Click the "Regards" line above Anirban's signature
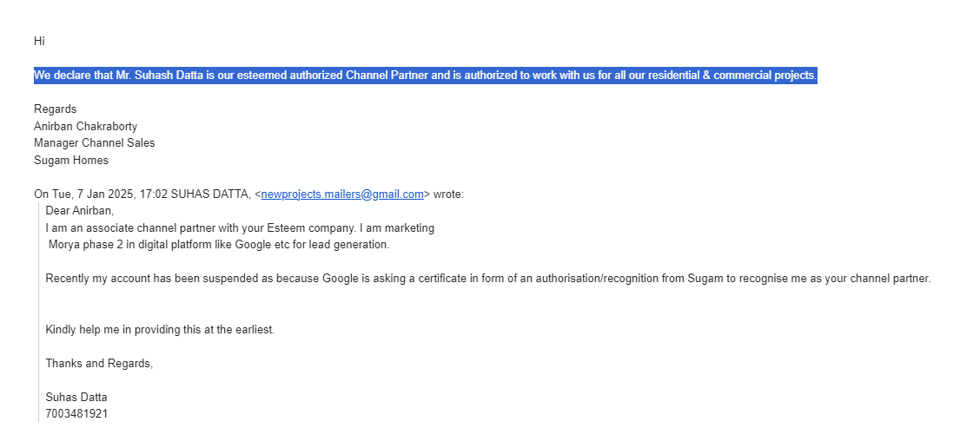The height and width of the screenshot is (448, 980). pos(55,109)
